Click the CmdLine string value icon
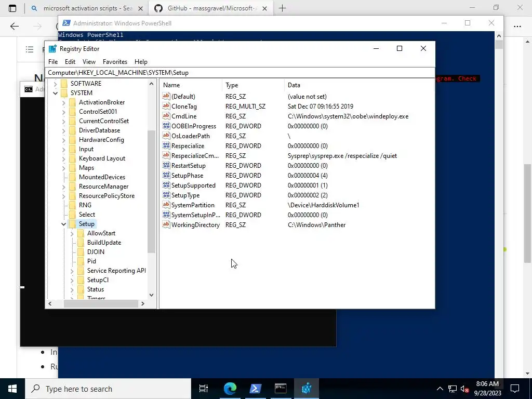 point(166,116)
